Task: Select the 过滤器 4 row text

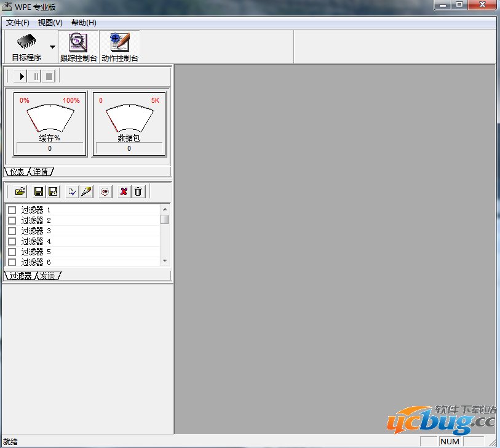Action: click(x=36, y=242)
